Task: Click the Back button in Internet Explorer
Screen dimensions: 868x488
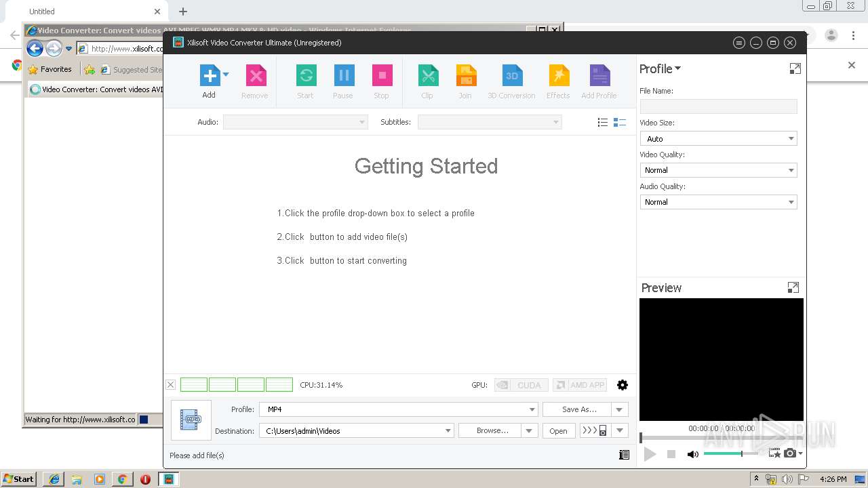Action: (x=35, y=48)
